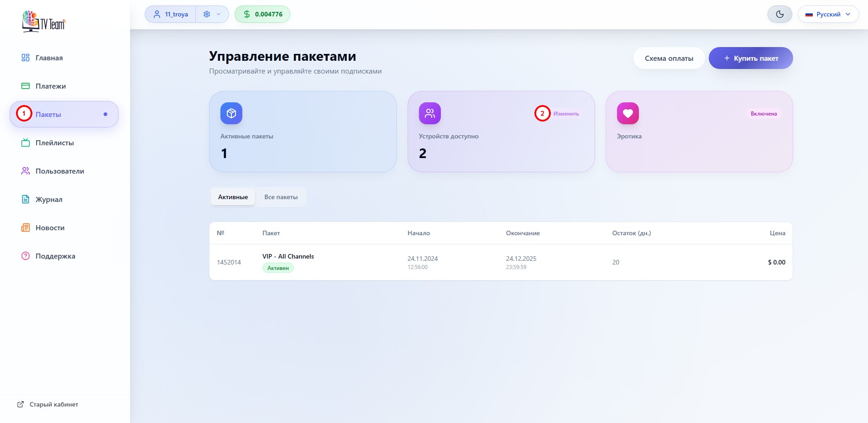868x423 pixels.
Task: Open the Платежи section
Action: pyautogui.click(x=50, y=86)
